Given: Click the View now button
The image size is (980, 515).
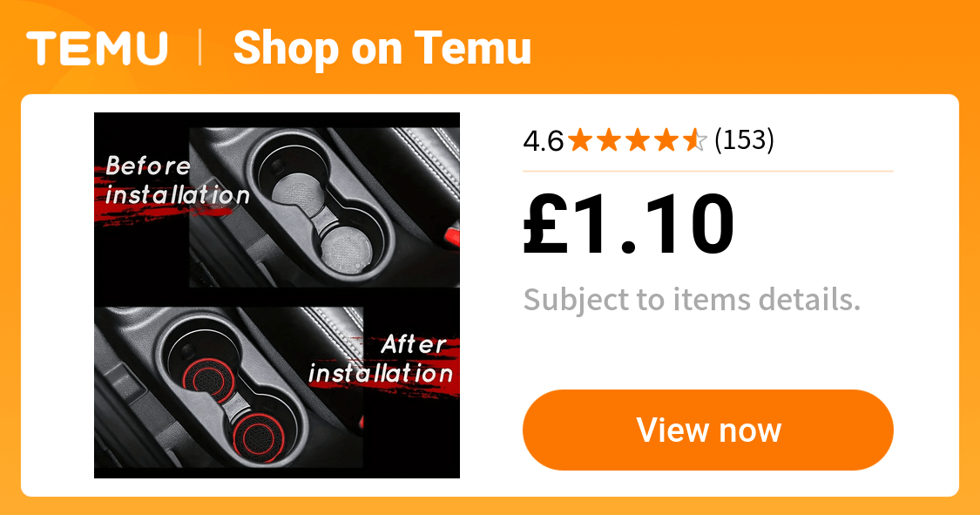Looking at the screenshot, I should tap(708, 430).
